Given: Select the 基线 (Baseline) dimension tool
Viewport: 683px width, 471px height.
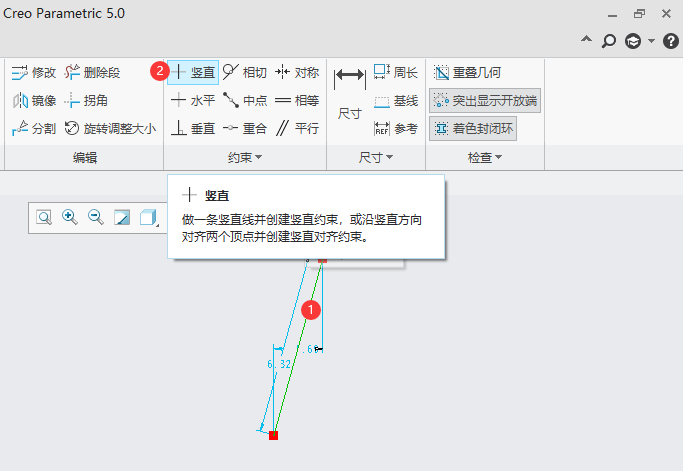Looking at the screenshot, I should click(x=396, y=101).
